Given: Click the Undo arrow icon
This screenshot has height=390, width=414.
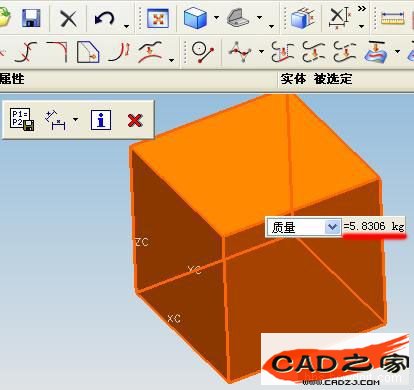Looking at the screenshot, I should click(x=104, y=18).
